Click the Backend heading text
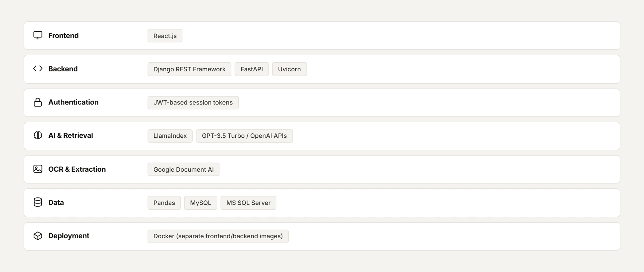644x272 pixels. (63, 69)
